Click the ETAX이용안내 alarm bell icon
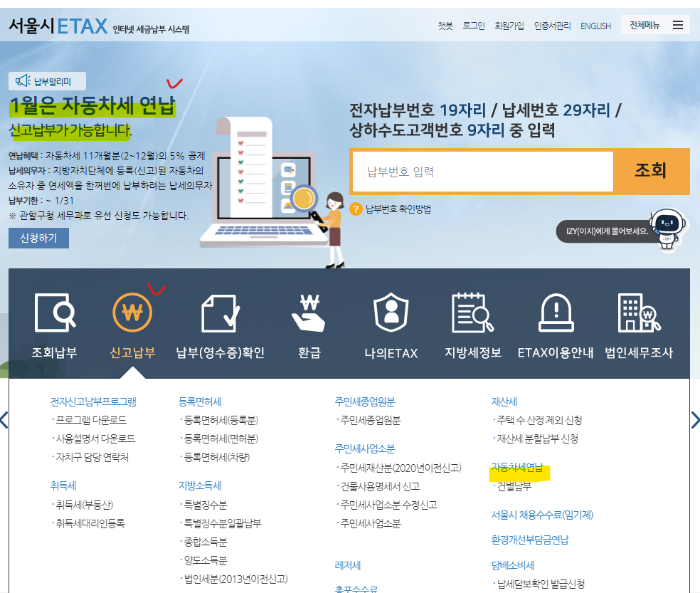Viewport: 700px width, 593px height. coord(556,313)
